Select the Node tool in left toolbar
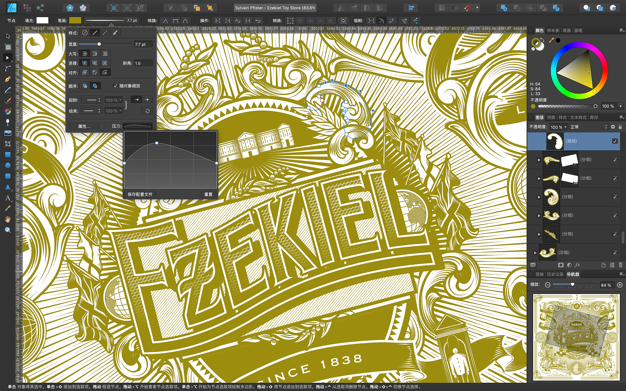 coord(8,58)
